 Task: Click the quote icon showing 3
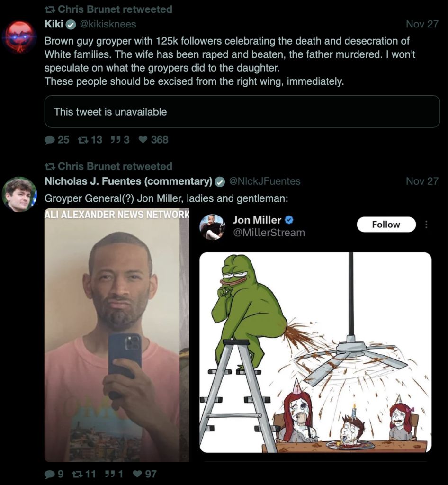coord(115,140)
